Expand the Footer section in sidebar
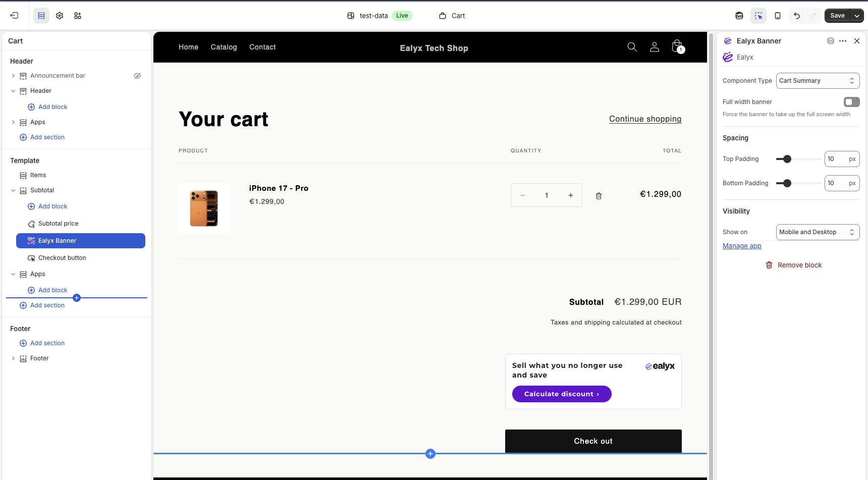 point(13,358)
